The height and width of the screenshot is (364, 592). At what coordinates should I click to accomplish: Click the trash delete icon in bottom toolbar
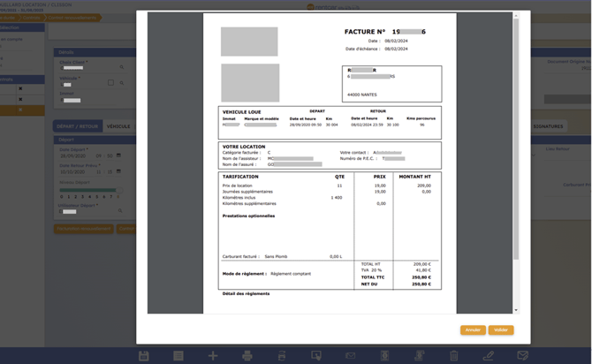click(x=454, y=355)
